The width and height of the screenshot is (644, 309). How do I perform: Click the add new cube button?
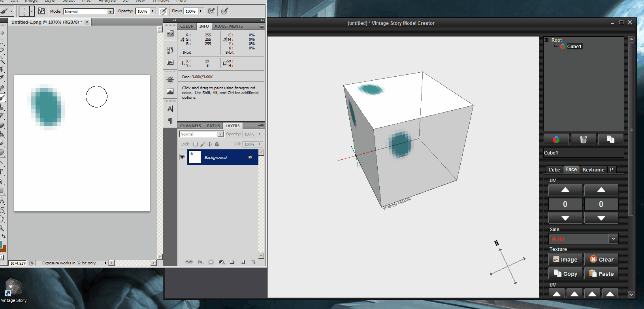point(556,139)
